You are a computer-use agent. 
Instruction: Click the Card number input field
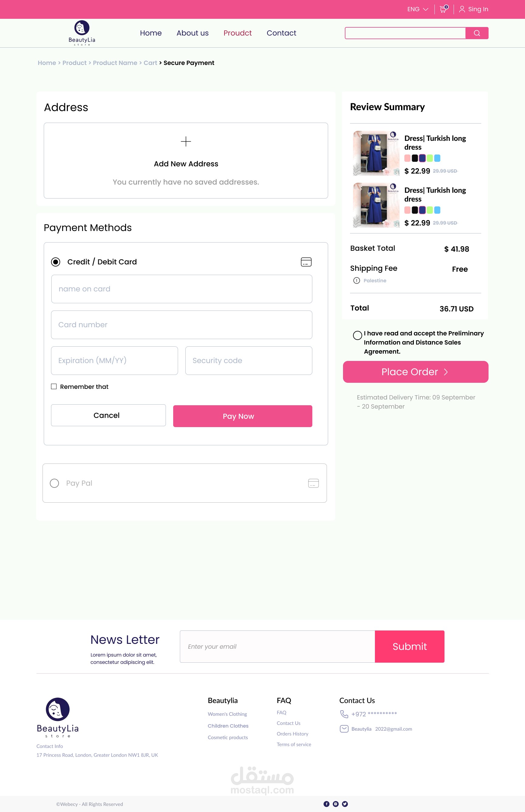(181, 324)
